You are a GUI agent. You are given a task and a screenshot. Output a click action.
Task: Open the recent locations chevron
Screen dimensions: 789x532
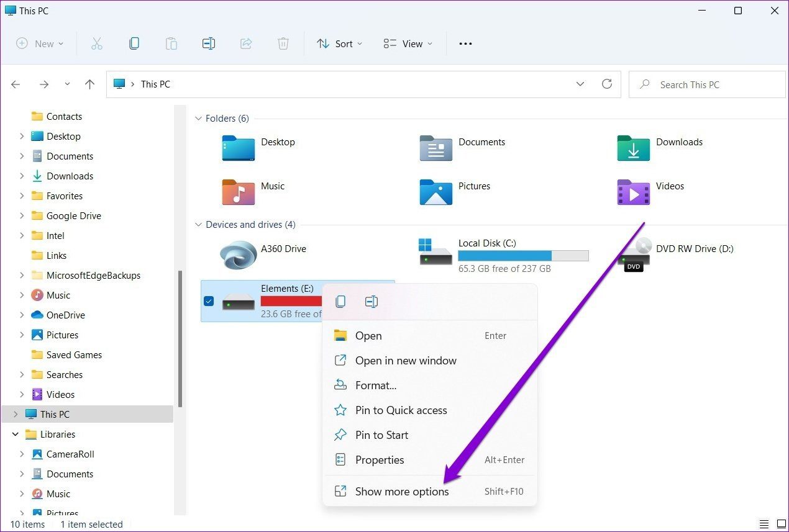67,84
